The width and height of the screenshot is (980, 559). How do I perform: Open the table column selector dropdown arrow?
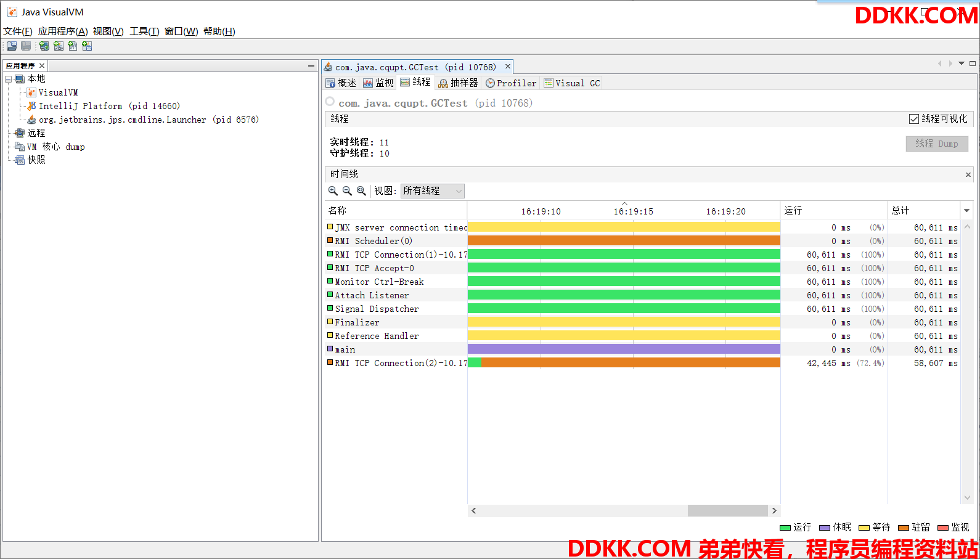click(966, 211)
